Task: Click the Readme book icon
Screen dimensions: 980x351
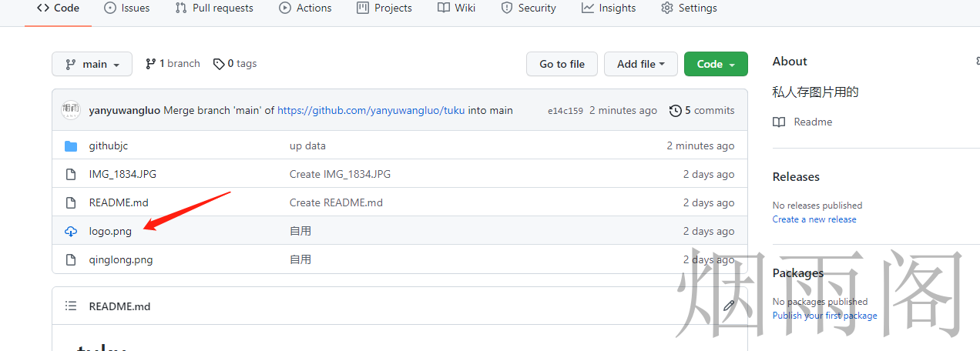Action: point(780,122)
